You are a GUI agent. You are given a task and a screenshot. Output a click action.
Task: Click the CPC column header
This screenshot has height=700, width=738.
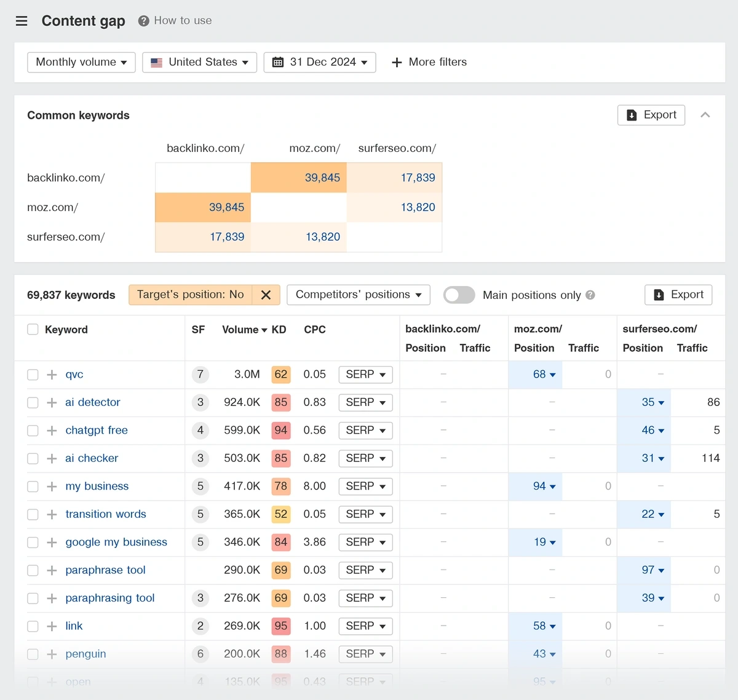pos(315,330)
